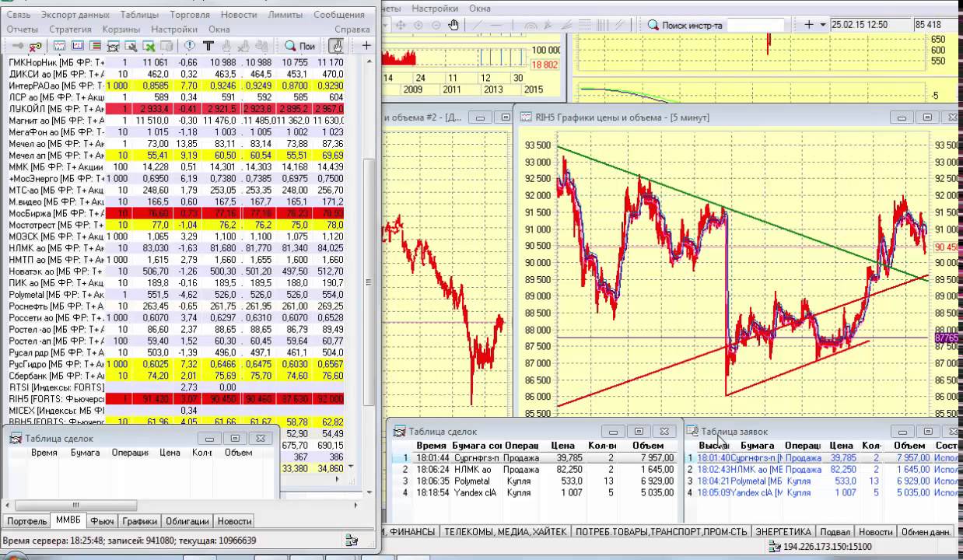Switch to the 'ЭНЕРГЕТИКА' tab in back window
The image size is (963, 560).
point(784,532)
